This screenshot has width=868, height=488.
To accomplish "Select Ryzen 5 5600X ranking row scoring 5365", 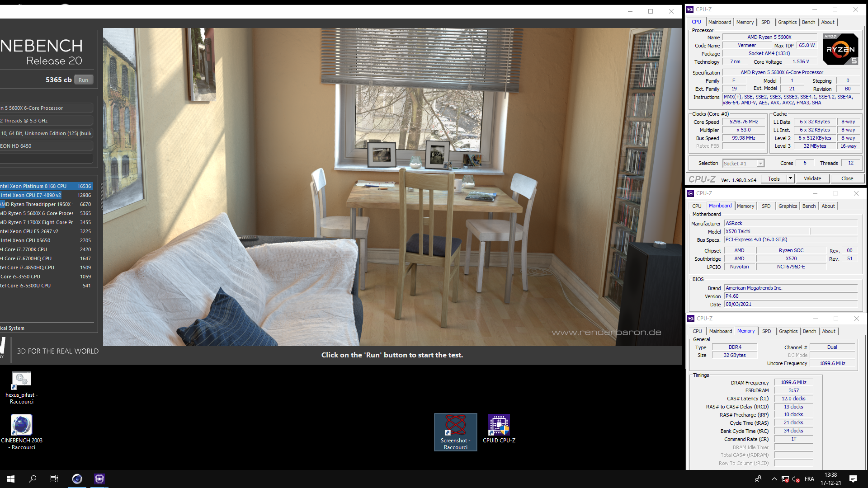I will [47, 213].
